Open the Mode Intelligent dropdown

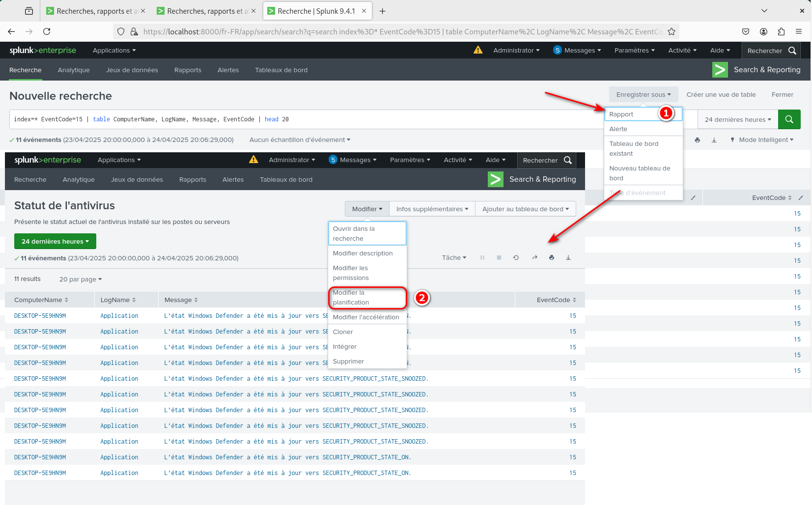pos(762,140)
